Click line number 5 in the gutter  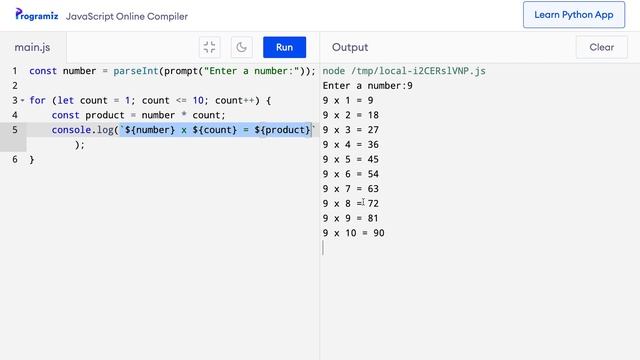[x=15, y=130]
